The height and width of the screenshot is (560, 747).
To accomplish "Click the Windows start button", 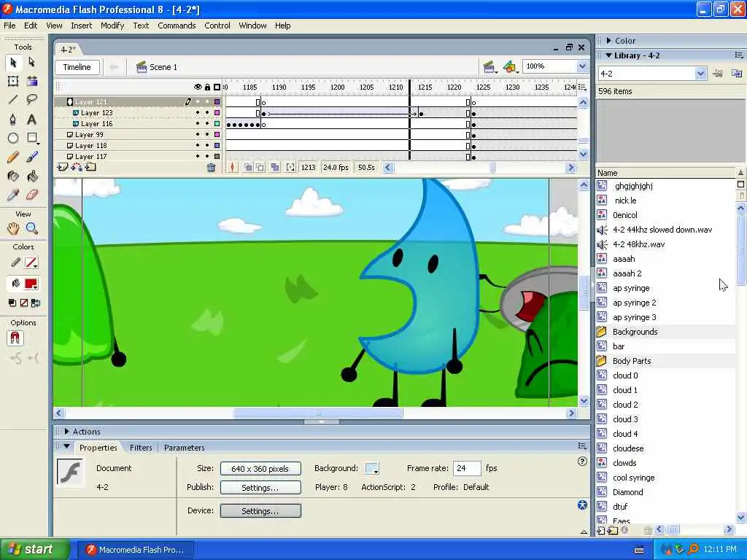I will point(34,550).
